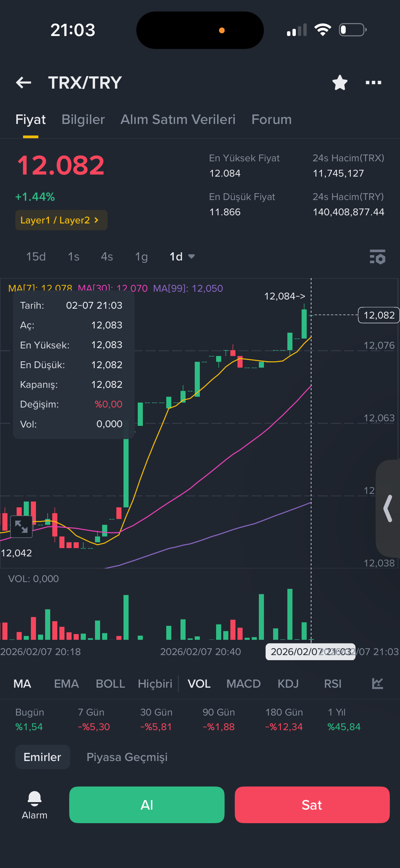The height and width of the screenshot is (868, 400).
Task: Toggle the MACD indicator
Action: tap(243, 684)
